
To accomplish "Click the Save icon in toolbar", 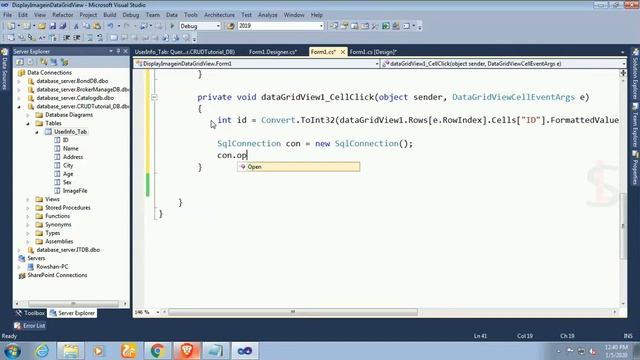I will coord(53,26).
